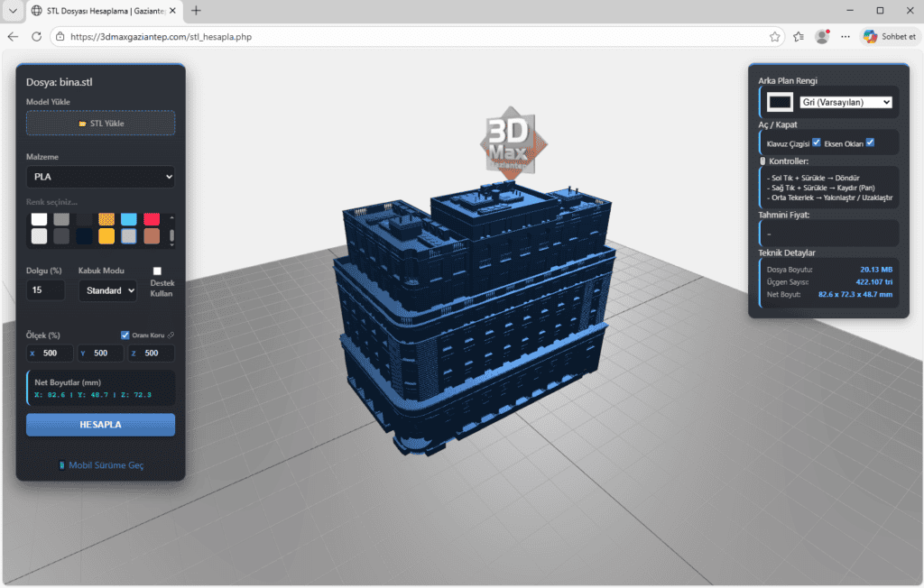The height and width of the screenshot is (588, 924).
Task: Open the Kabuk Modu Standard dropdown
Action: [107, 290]
